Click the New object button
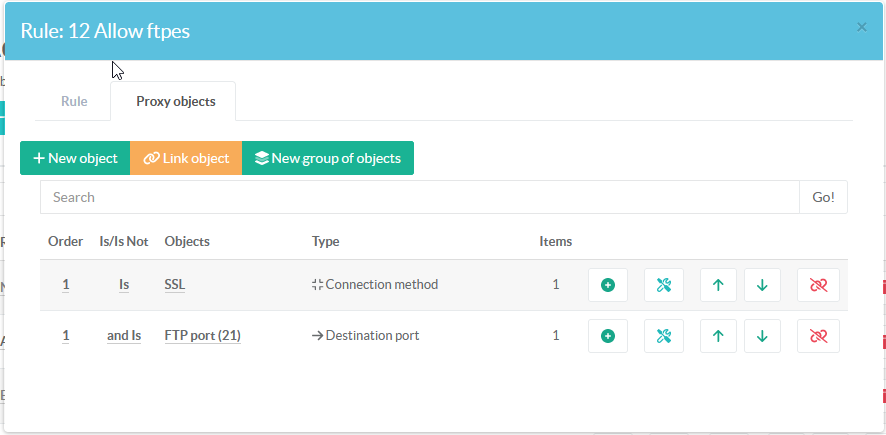 click(x=75, y=158)
